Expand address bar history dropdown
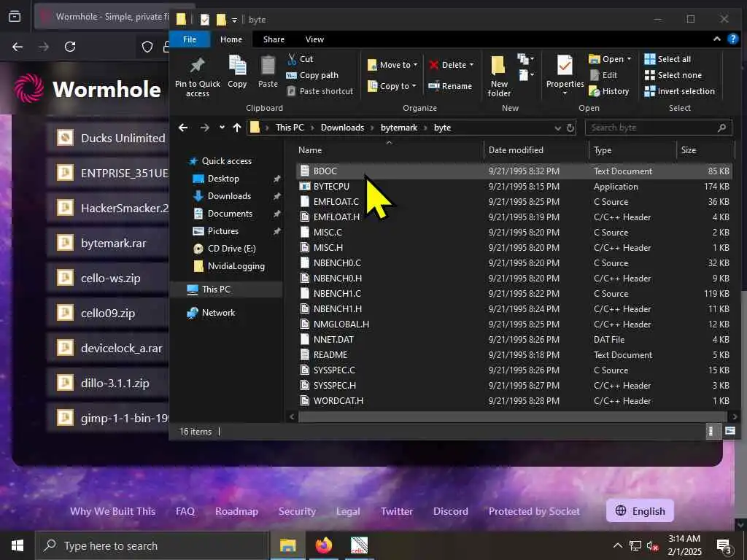Screen dimensions: 747x560 558,128
